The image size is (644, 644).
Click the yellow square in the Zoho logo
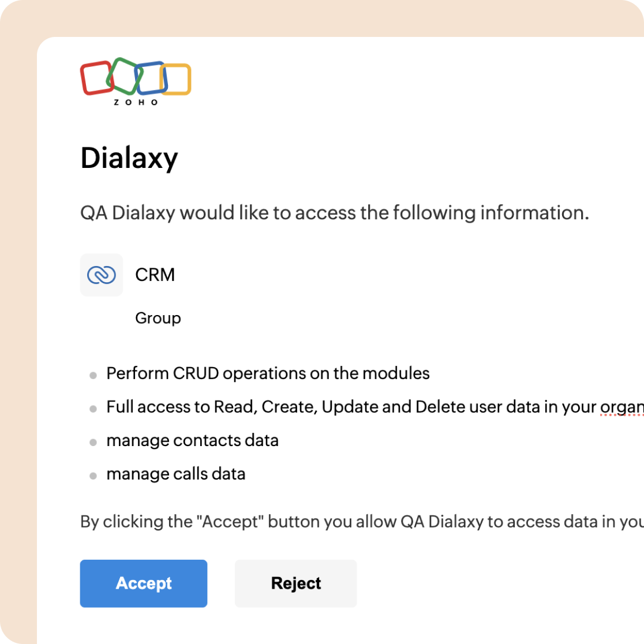178,80
